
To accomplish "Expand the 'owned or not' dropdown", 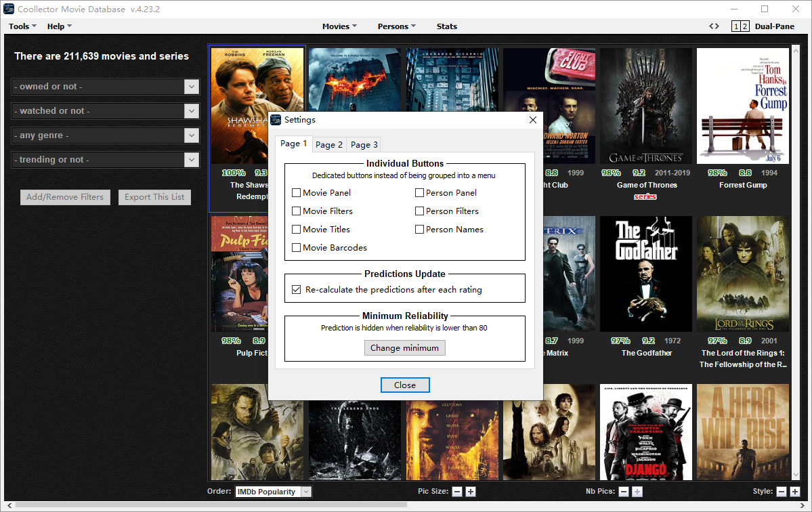I will (192, 87).
